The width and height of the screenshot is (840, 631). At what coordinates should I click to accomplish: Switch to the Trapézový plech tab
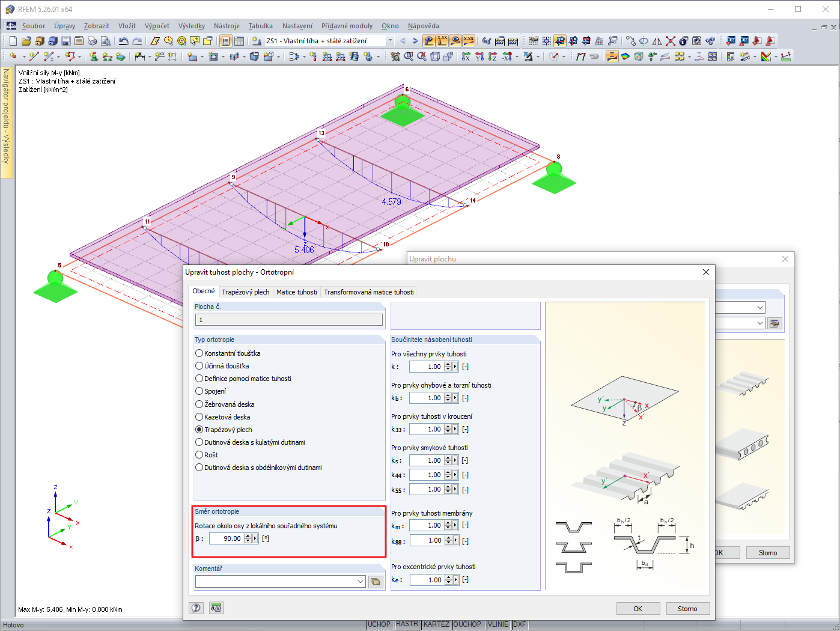coord(246,292)
